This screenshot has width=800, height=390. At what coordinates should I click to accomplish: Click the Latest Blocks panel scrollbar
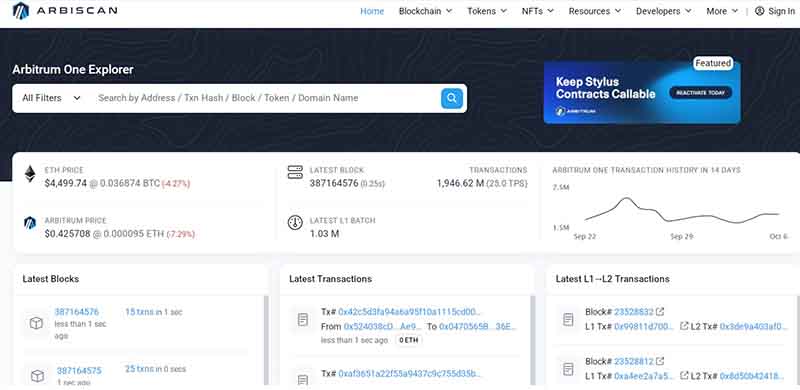point(266,340)
